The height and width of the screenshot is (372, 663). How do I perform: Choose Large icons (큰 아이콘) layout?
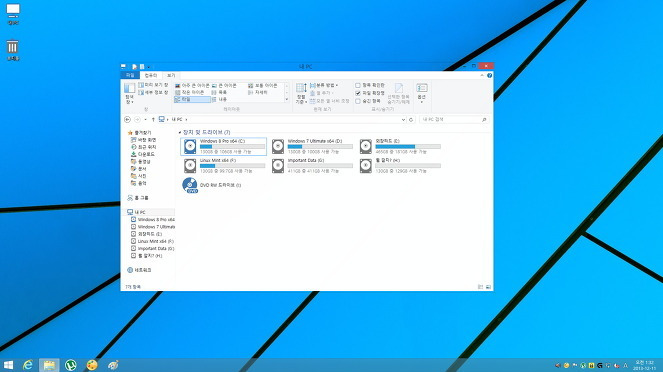point(225,85)
